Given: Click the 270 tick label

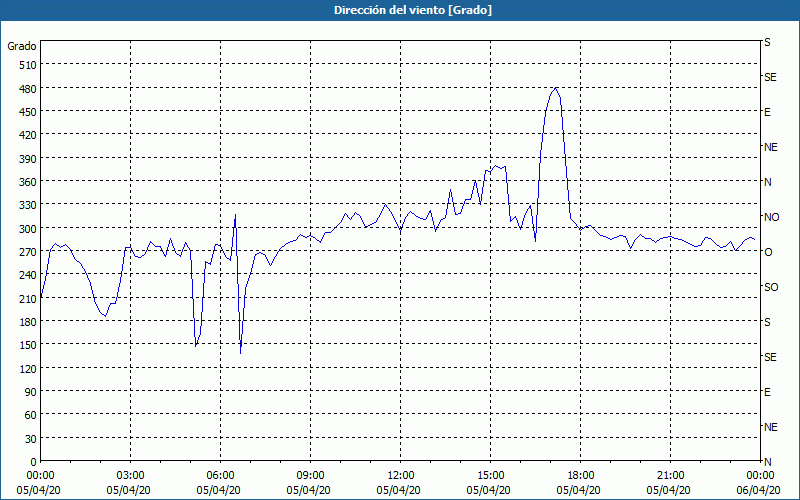Looking at the screenshot, I should coord(28,252).
